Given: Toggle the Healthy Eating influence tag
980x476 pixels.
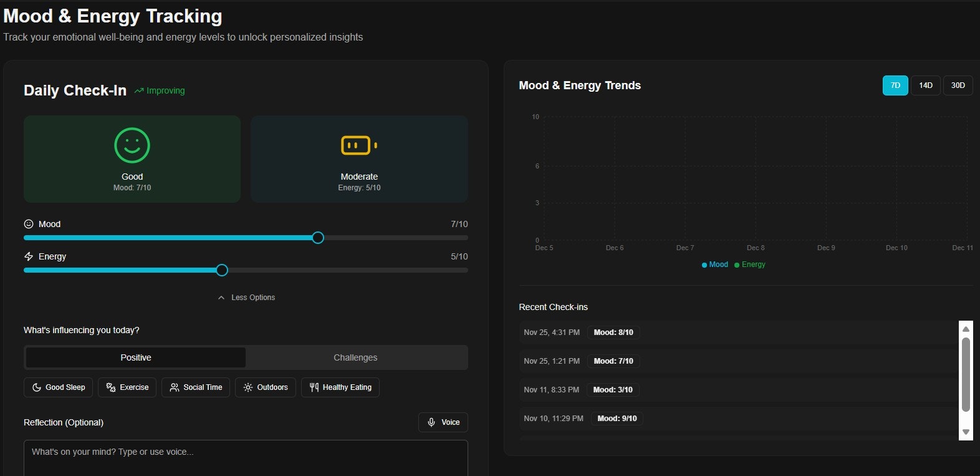Looking at the screenshot, I should (340, 387).
